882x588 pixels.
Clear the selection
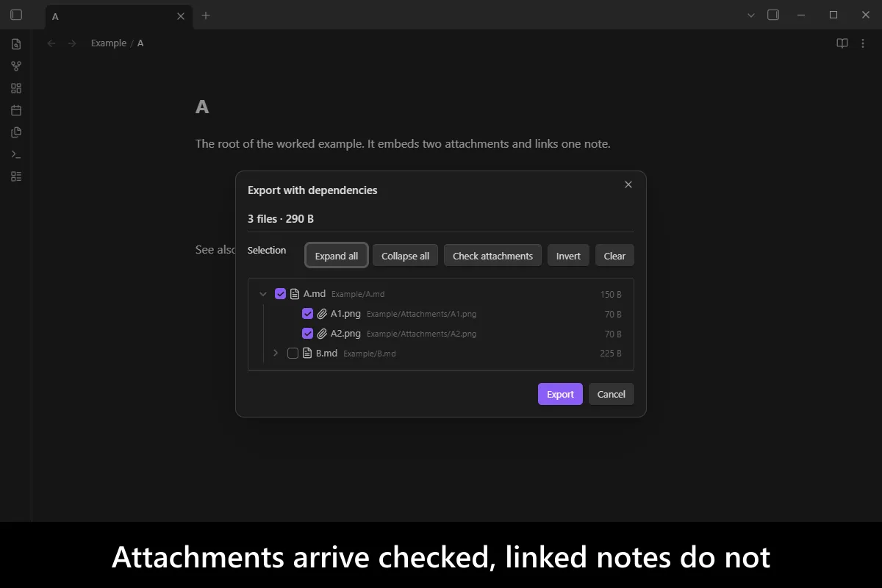[614, 256]
